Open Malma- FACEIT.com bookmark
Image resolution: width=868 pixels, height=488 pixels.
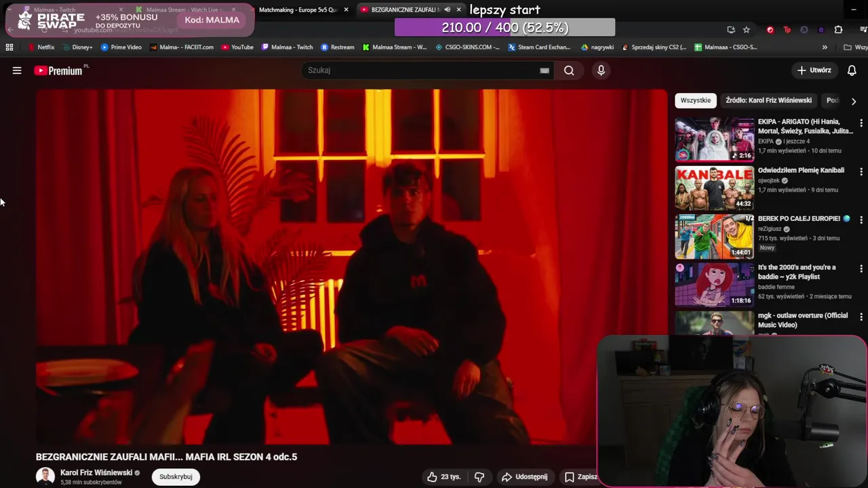182,47
